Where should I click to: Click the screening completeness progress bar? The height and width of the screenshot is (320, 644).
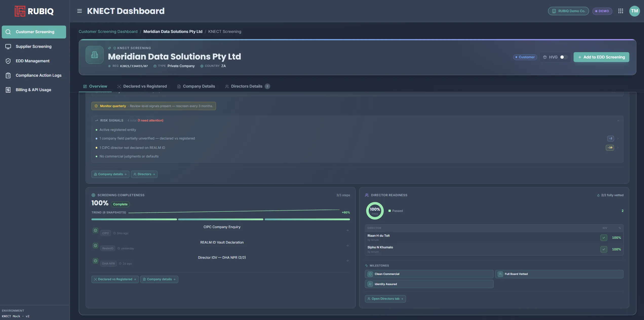(x=221, y=219)
